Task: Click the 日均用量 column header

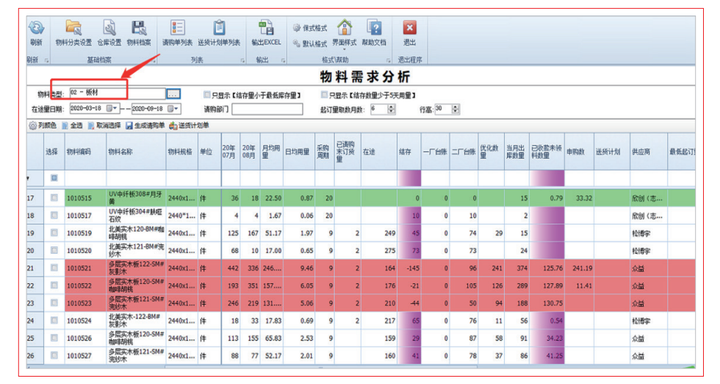Action: [298, 152]
